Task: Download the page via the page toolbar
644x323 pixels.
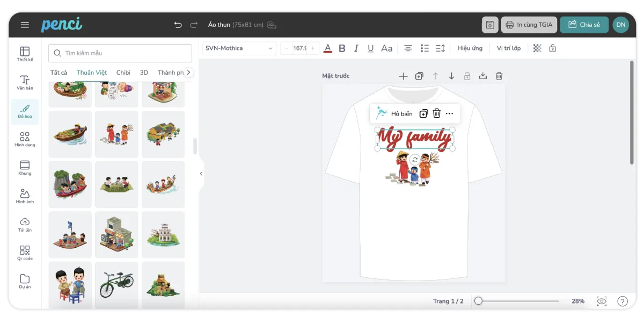Action: tap(483, 76)
